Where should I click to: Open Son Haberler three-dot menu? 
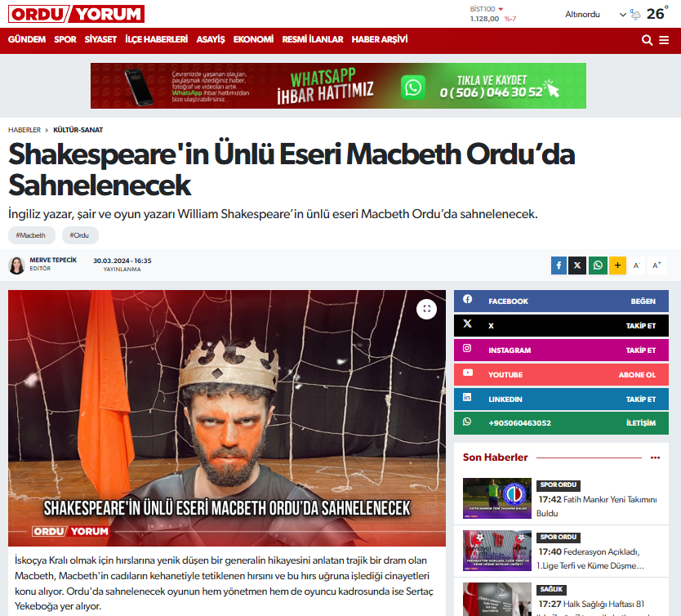click(x=655, y=458)
